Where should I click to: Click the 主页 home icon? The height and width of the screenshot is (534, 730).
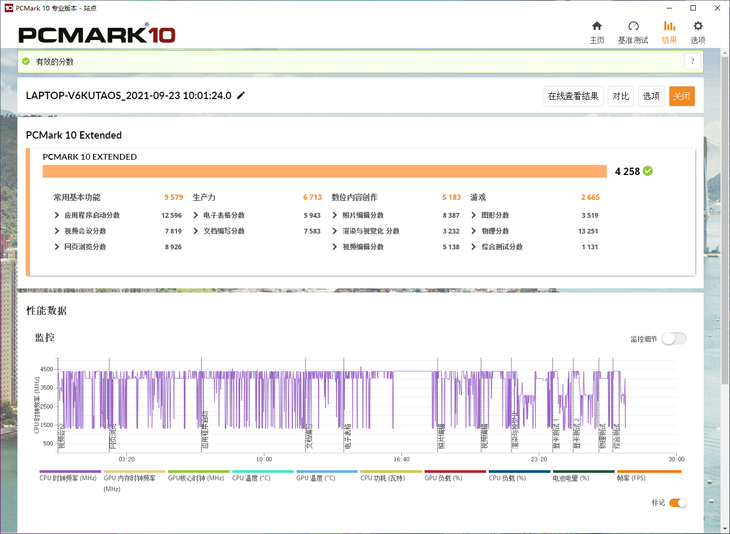point(597,27)
